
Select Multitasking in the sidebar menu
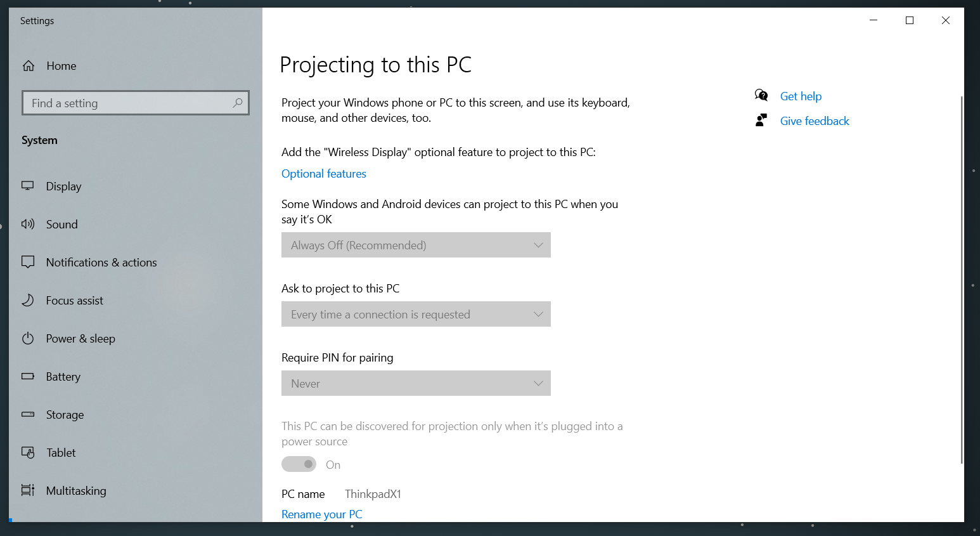[76, 490]
